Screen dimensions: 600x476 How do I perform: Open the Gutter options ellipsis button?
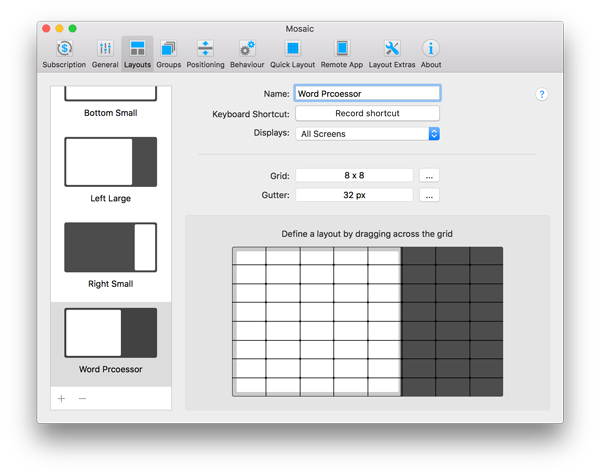coord(429,196)
